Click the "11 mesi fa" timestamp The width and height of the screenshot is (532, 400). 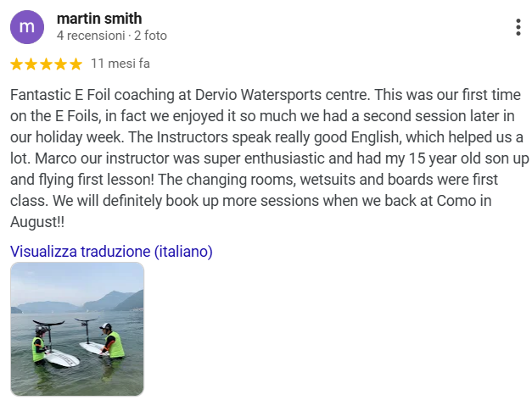click(120, 64)
